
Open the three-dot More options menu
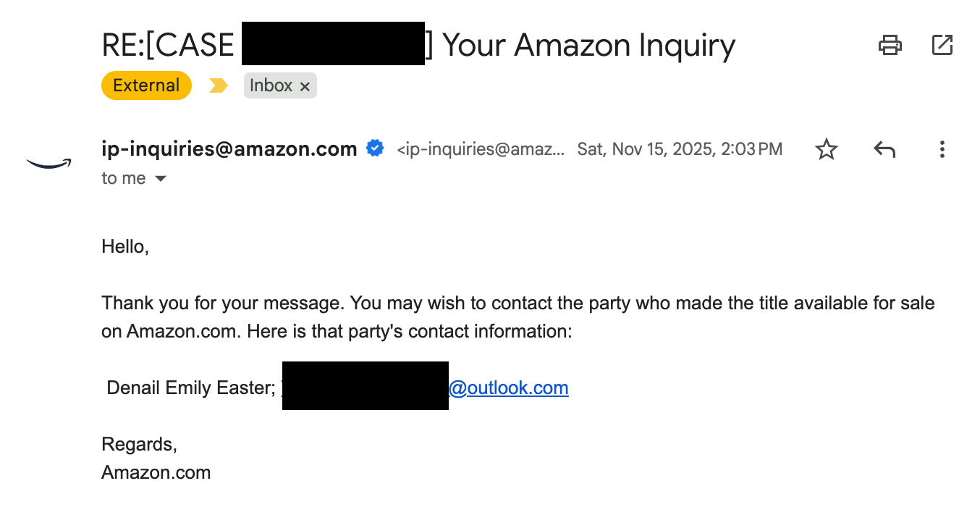pyautogui.click(x=942, y=150)
